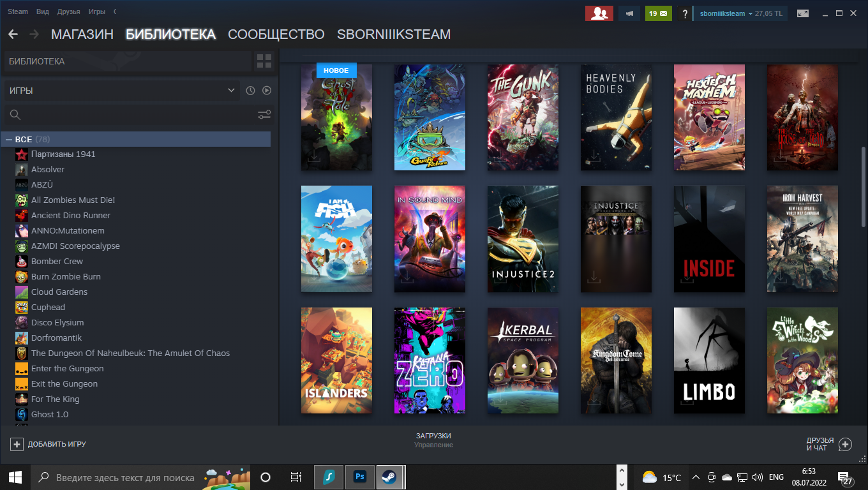Toggle the ready-to-play games filter
This screenshot has width=868, height=490.
(267, 91)
